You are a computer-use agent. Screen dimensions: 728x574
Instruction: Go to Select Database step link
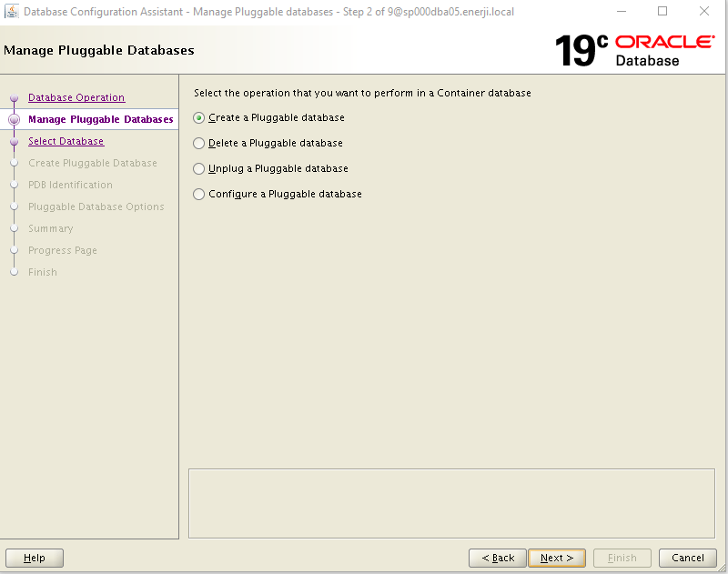coord(66,141)
